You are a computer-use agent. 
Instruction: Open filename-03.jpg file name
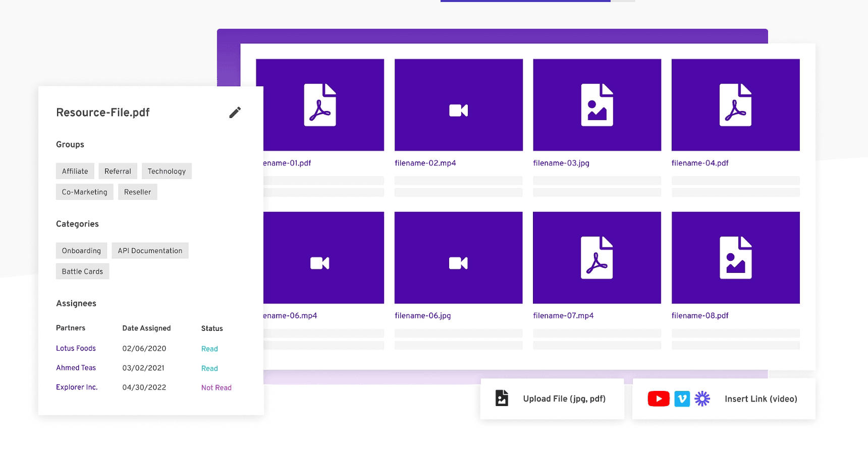(561, 163)
